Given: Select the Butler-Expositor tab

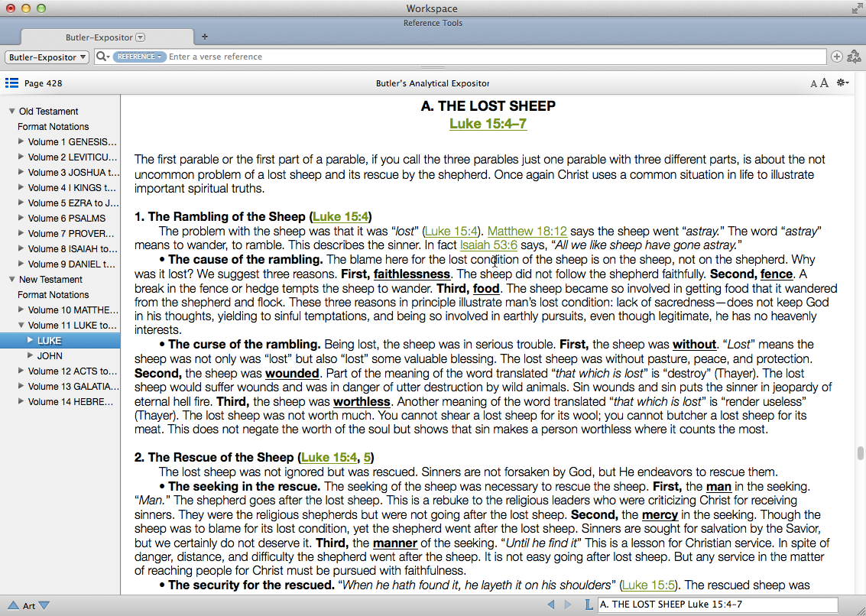Looking at the screenshot, I should point(108,37).
